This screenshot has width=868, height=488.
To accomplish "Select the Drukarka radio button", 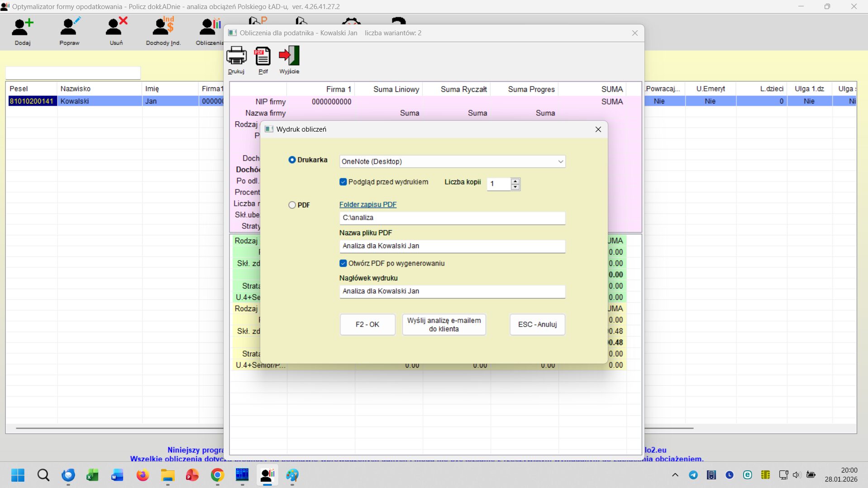I will point(292,160).
